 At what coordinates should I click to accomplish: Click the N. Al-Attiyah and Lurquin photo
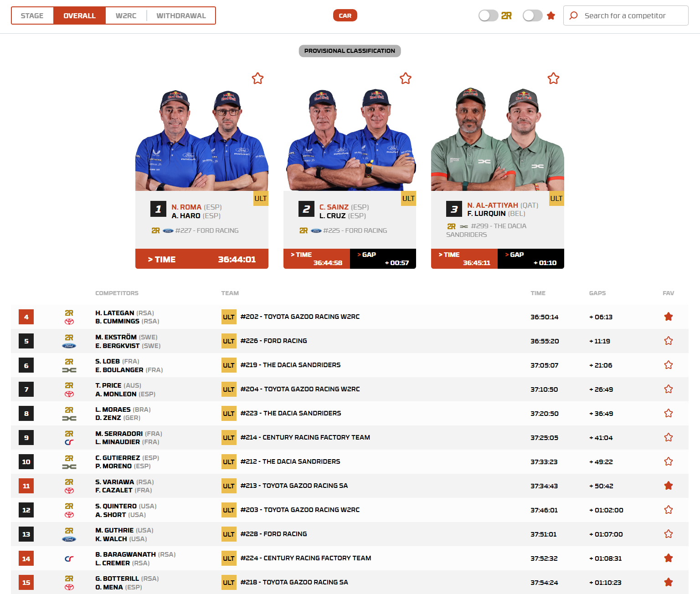point(497,139)
